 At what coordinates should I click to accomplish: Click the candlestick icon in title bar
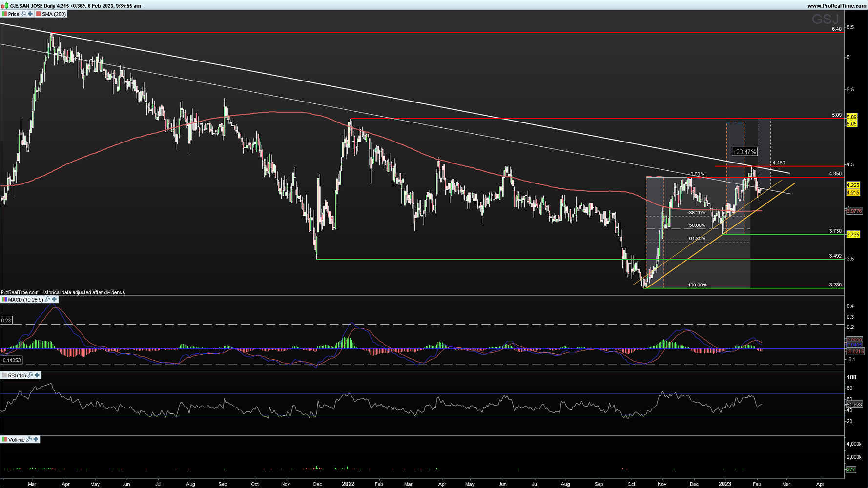[5, 6]
